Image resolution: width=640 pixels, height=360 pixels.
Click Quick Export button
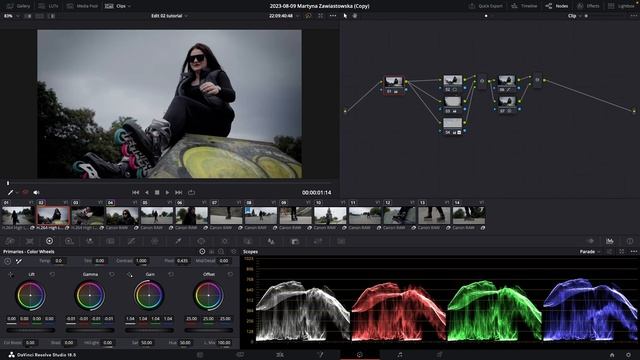point(485,6)
